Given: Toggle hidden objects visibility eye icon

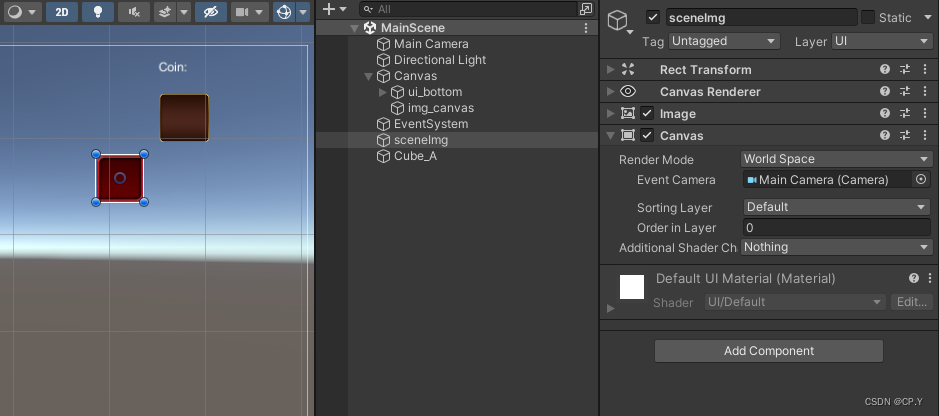Looking at the screenshot, I should [211, 12].
